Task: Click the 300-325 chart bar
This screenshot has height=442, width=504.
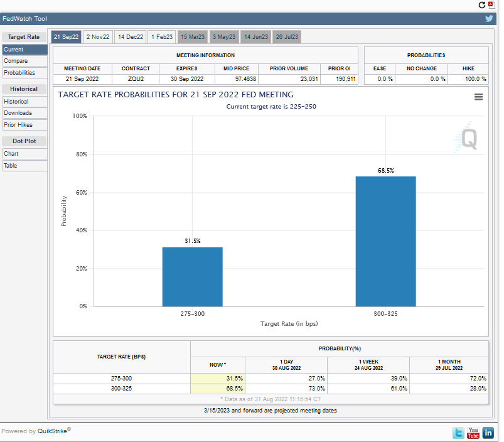Action: click(385, 242)
